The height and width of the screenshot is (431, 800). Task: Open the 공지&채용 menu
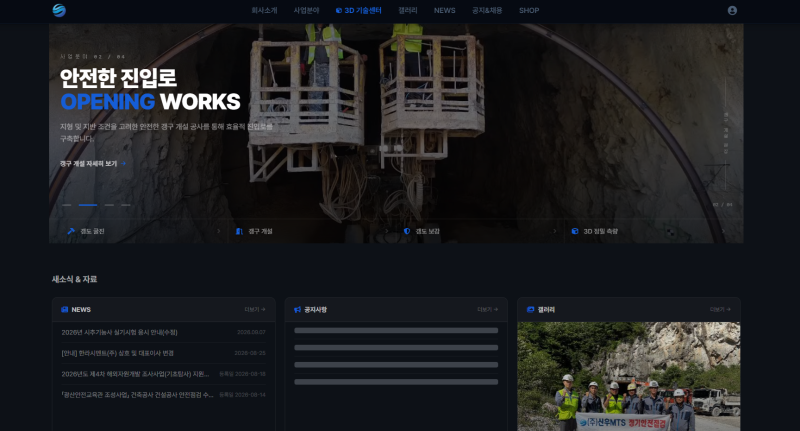pyautogui.click(x=487, y=10)
